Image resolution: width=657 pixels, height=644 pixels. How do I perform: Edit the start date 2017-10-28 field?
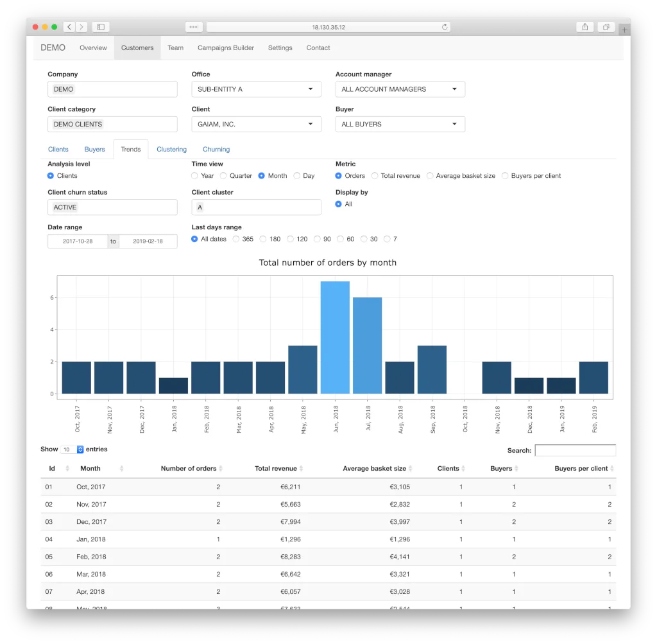[x=78, y=241]
